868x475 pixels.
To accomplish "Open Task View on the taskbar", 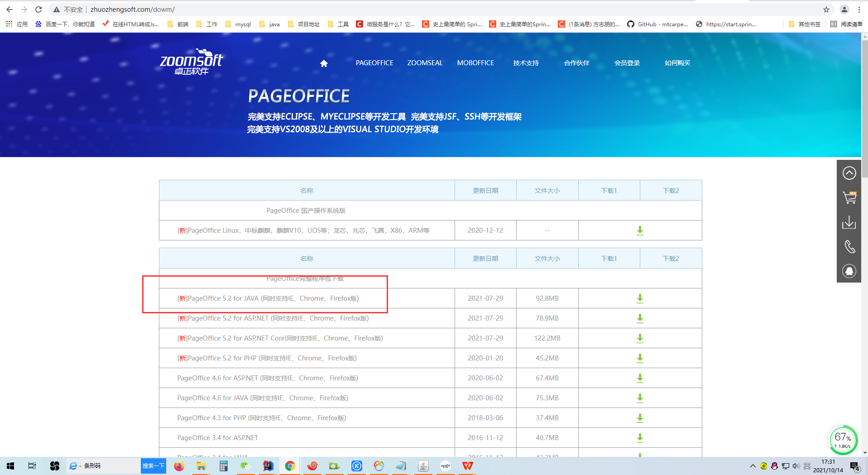I will pyautogui.click(x=32, y=466).
